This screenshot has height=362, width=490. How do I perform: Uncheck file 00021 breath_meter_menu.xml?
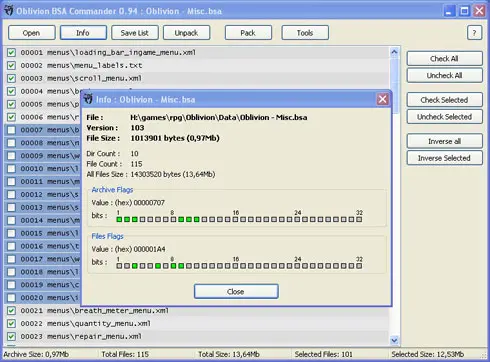tap(11, 311)
